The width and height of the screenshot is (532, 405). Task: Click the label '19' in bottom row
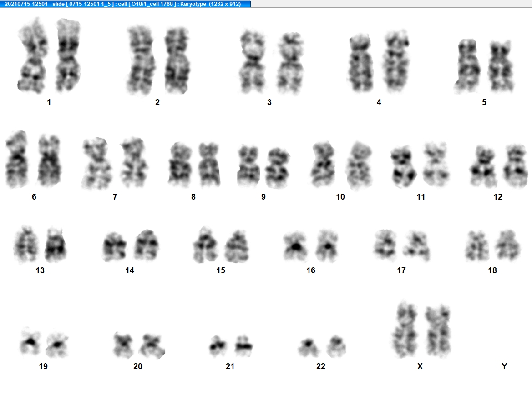pos(43,366)
